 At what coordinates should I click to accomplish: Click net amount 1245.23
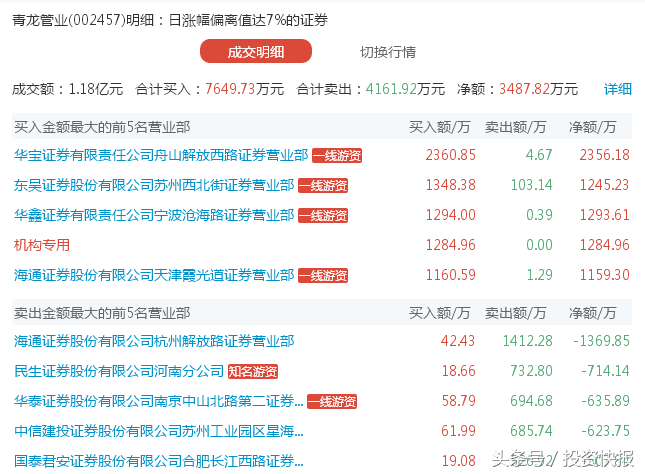point(605,185)
